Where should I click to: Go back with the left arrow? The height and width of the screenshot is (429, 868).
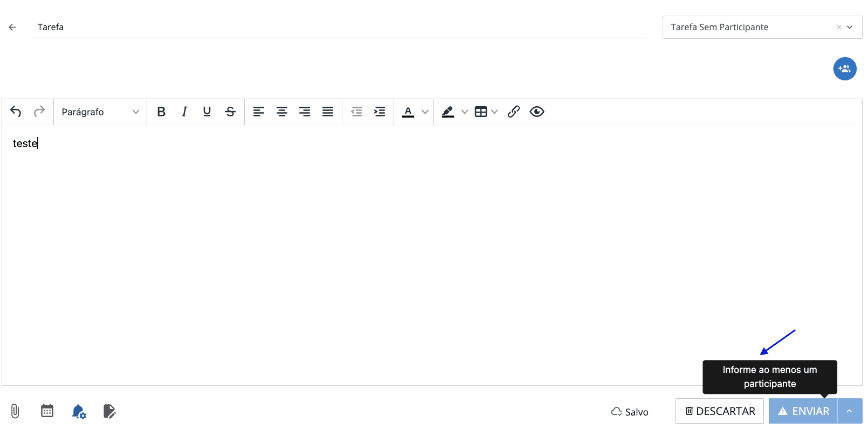pyautogui.click(x=12, y=27)
